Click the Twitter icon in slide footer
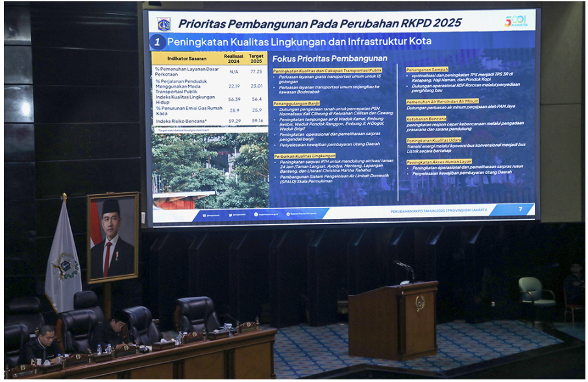Viewport: 588px width, 382px height. 230,214
